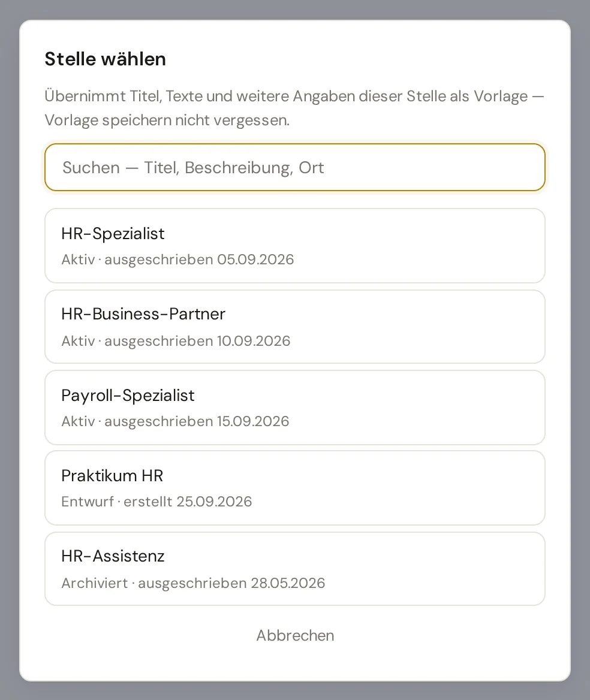Pick the Payroll-Spezialist job entry

pos(295,408)
